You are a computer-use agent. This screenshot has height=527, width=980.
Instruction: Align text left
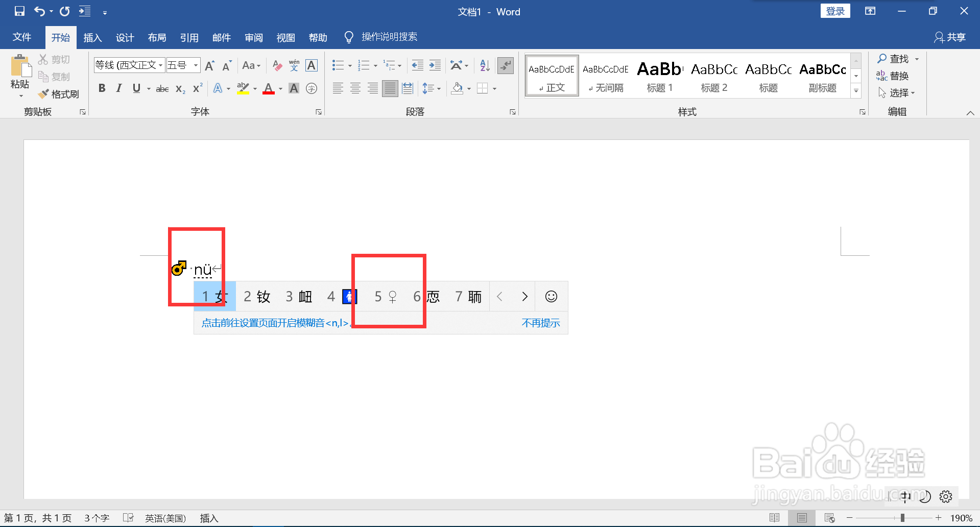click(x=338, y=88)
